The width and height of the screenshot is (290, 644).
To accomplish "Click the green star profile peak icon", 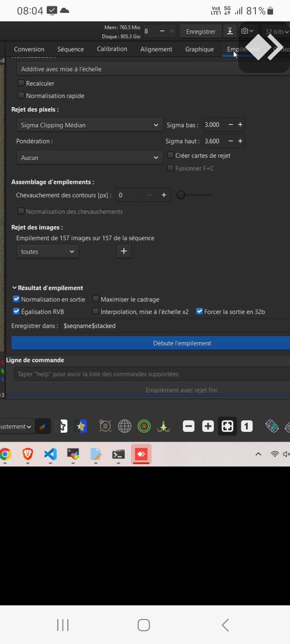I will pyautogui.click(x=163, y=426).
